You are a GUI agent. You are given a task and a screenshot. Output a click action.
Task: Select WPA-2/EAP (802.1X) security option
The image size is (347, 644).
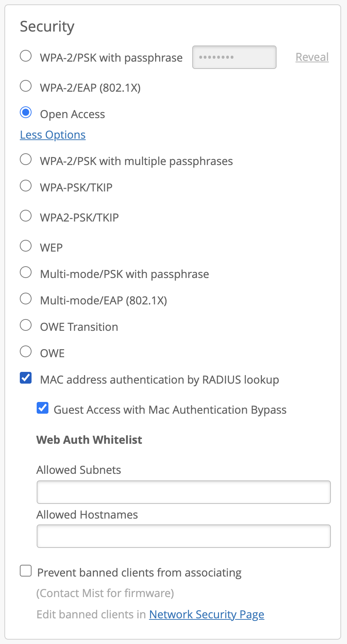[26, 87]
